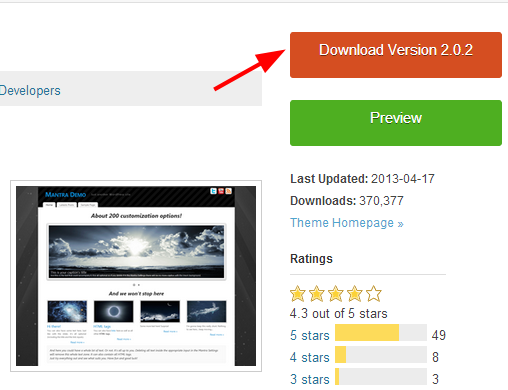
Task: Click the first gold rating star
Action: (298, 294)
